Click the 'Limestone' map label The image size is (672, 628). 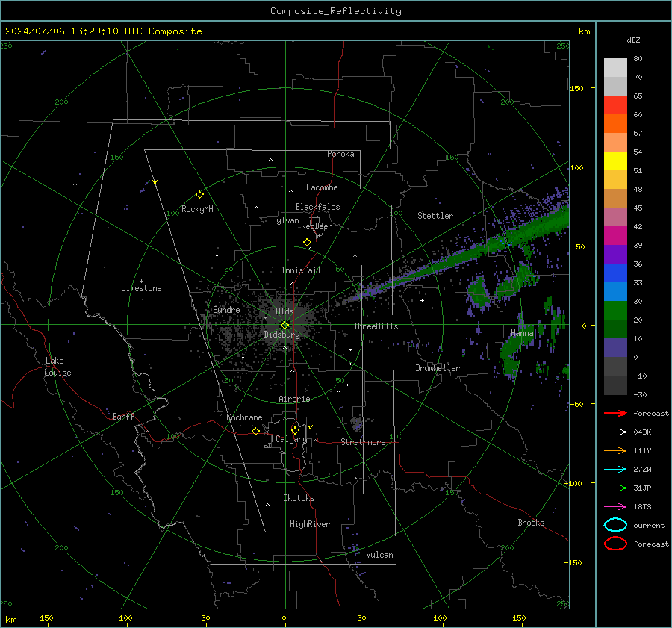tap(141, 288)
